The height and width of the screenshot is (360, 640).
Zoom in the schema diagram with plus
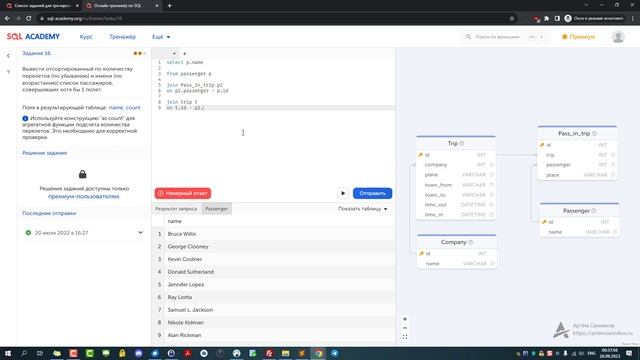[405, 319]
